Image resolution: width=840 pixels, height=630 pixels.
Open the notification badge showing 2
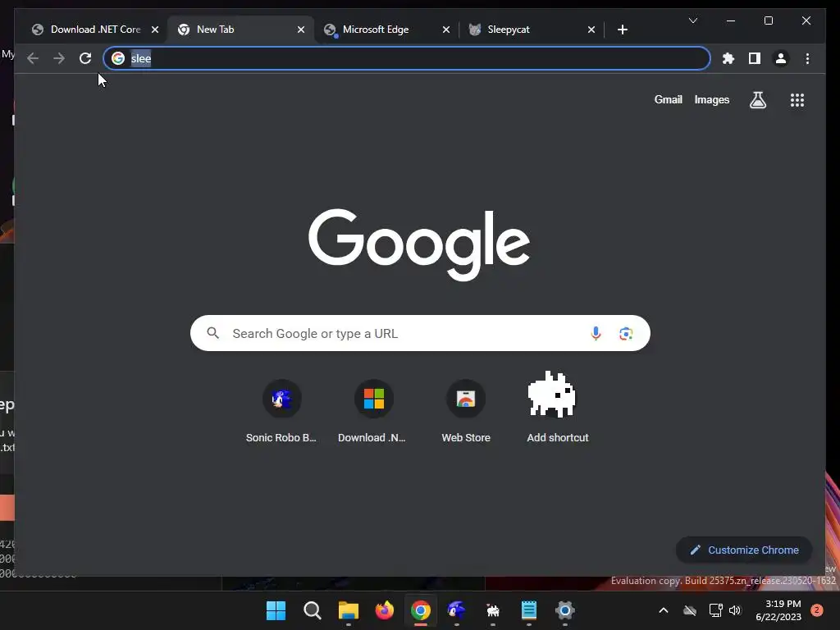tap(817, 609)
